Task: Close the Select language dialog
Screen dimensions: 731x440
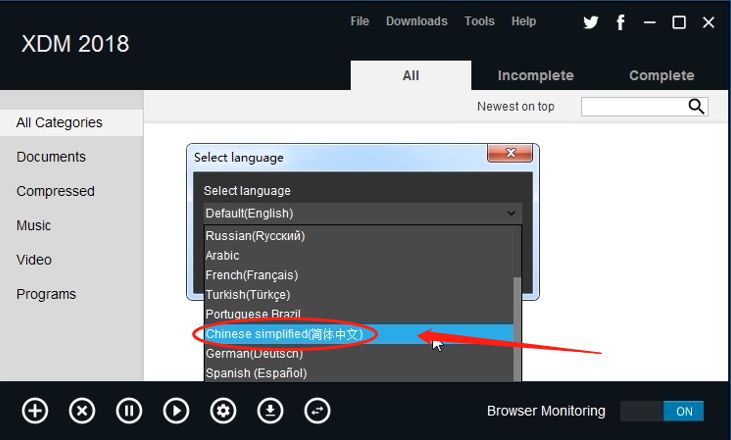Action: [510, 153]
